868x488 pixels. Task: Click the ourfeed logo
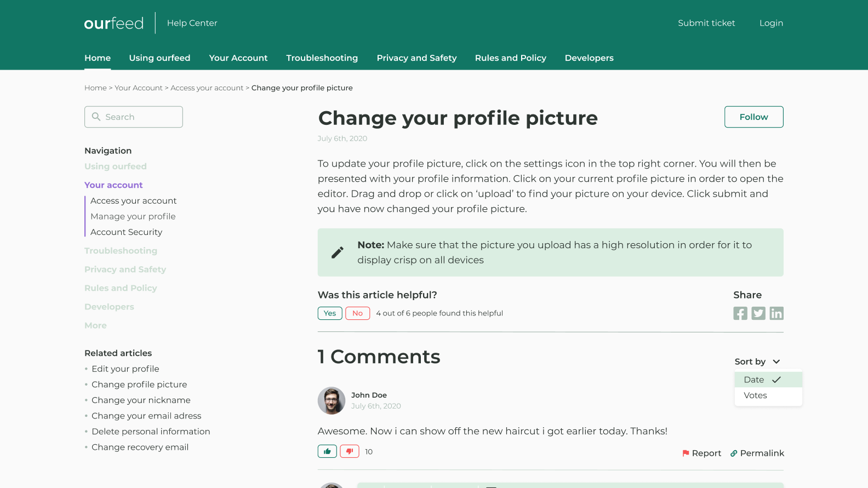(x=114, y=23)
